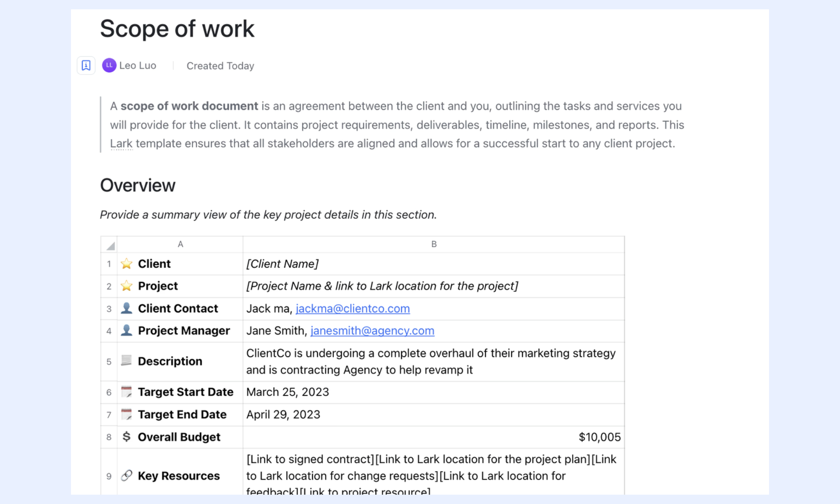Click the star icon beside Client
Image resolution: width=840 pixels, height=504 pixels.
[x=126, y=264]
